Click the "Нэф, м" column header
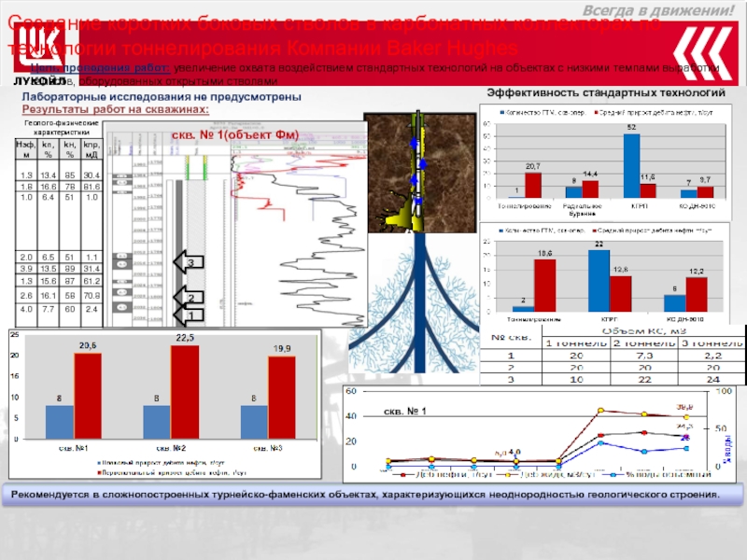Screen dimensions: 747x560 coord(25,149)
